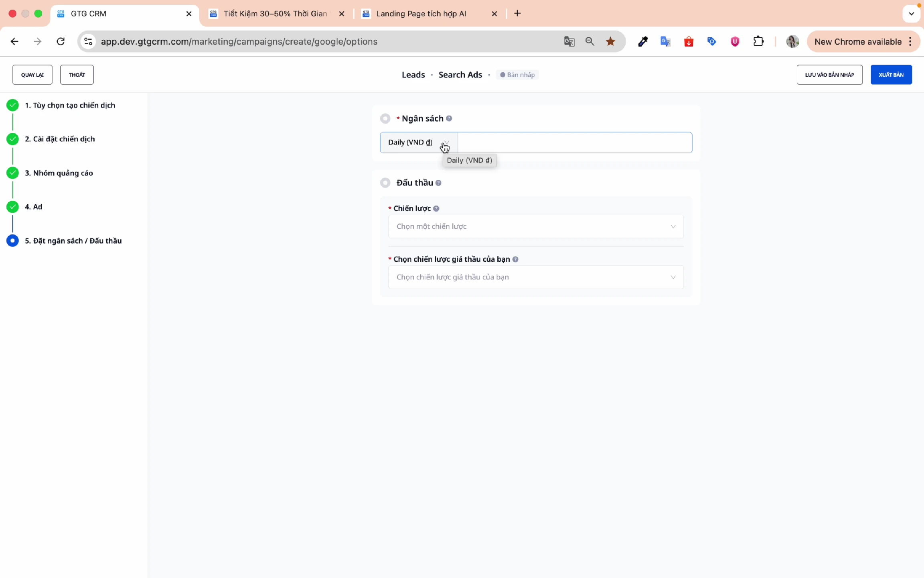Go to step 2. Cài đặt chiến dịch
Image resolution: width=924 pixels, height=578 pixels.
point(60,139)
